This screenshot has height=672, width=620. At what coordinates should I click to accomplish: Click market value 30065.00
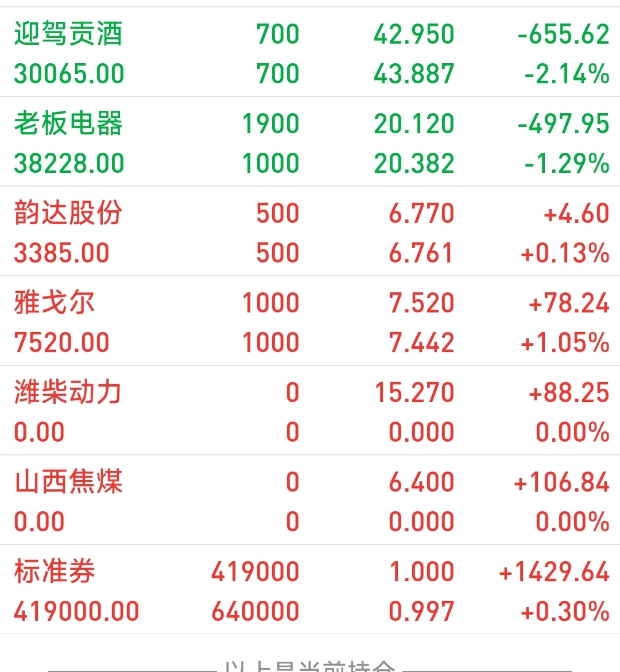(x=69, y=74)
